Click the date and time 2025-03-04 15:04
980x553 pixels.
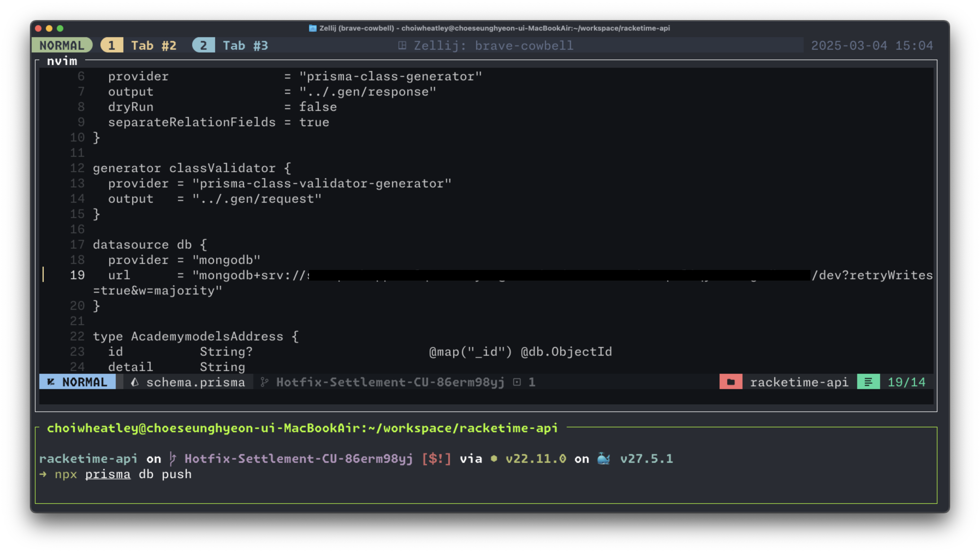click(x=872, y=46)
